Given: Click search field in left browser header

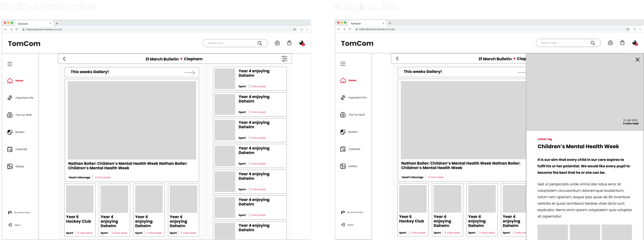Looking at the screenshot, I should (235, 43).
